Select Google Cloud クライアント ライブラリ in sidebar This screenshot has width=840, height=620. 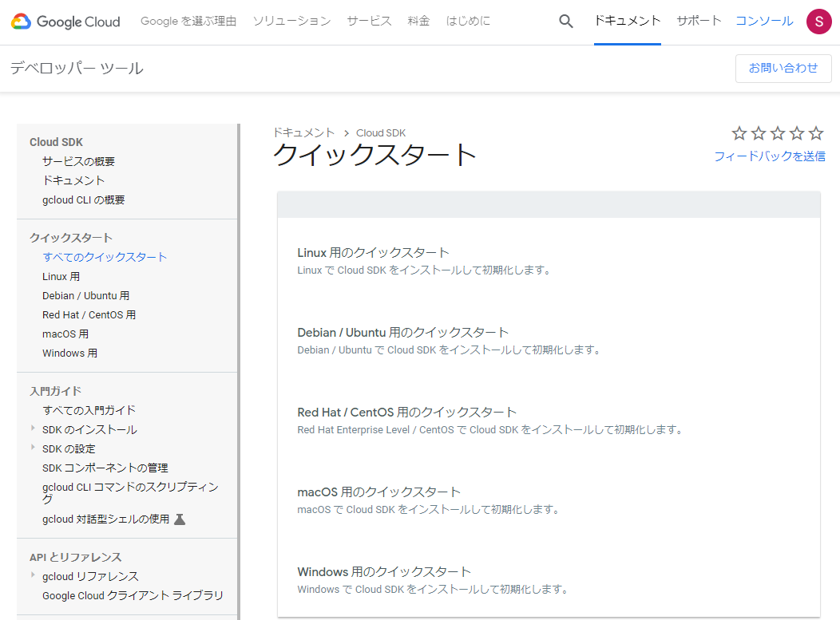tap(133, 595)
